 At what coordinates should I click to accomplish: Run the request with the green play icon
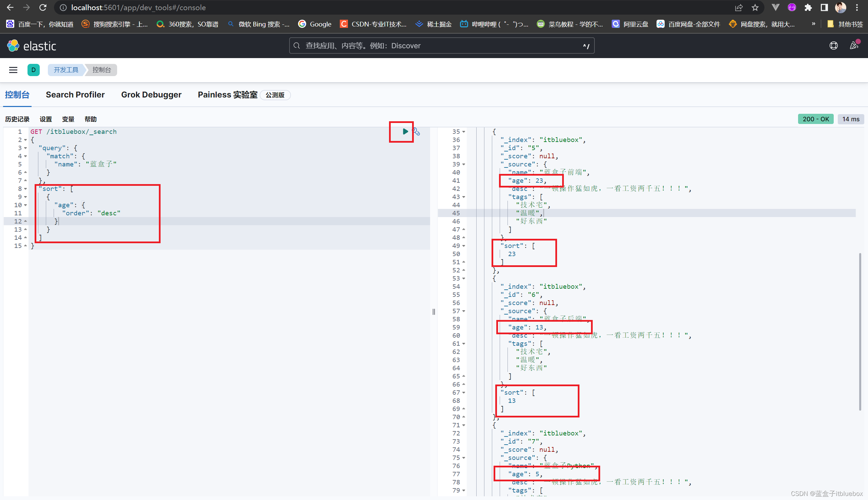[x=405, y=131]
